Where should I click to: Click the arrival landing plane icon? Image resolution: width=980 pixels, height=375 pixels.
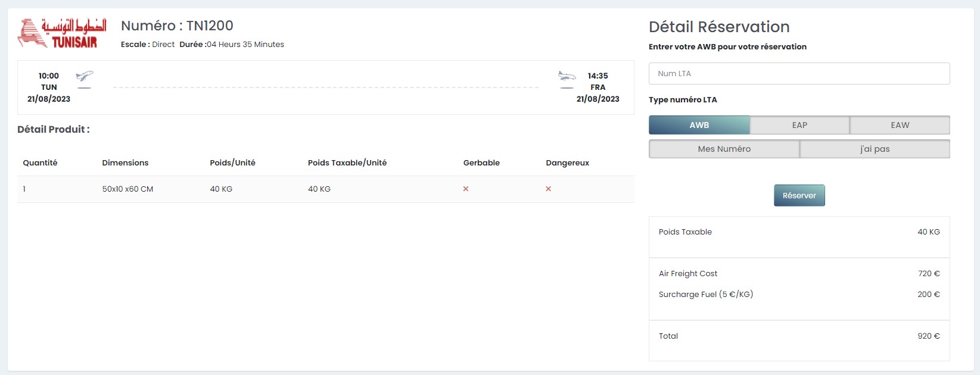(x=567, y=77)
